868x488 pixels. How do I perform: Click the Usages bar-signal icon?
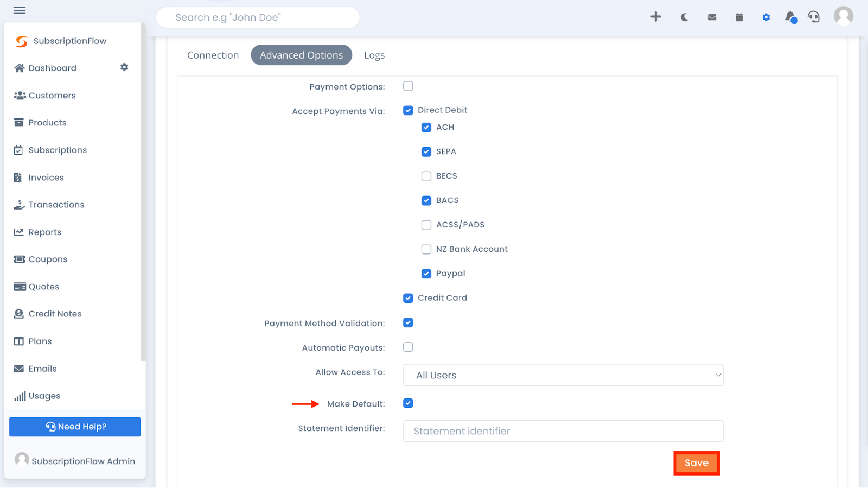click(20, 396)
